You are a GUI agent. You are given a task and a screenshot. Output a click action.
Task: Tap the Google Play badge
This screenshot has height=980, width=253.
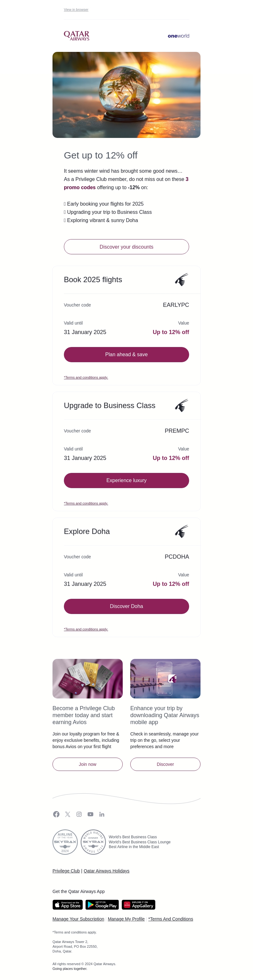click(x=102, y=904)
